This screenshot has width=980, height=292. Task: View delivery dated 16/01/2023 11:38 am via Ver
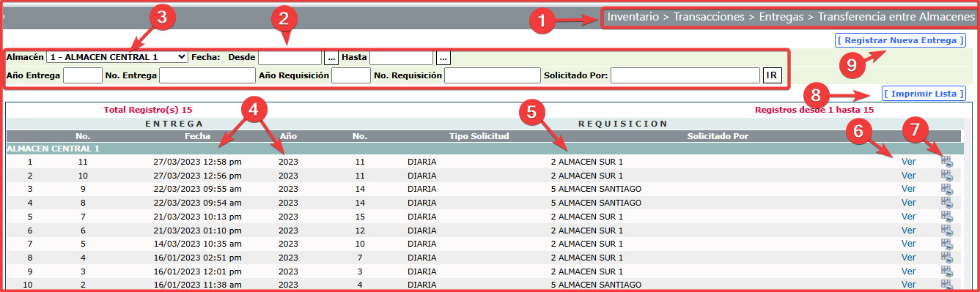pos(909,285)
